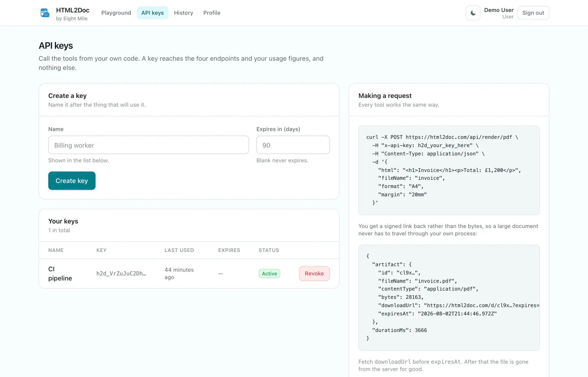
Task: Select the h2d_VrZuJuC2Dh… key text
Action: [x=121, y=273]
